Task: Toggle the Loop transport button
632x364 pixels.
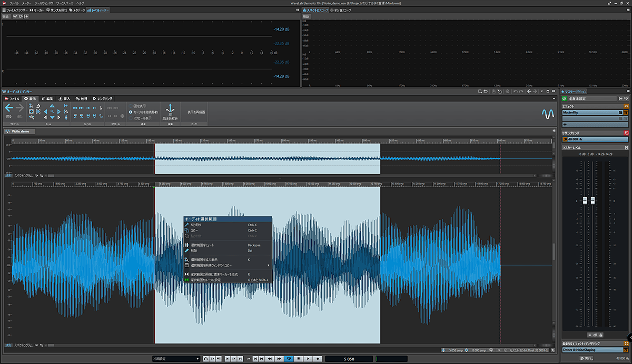Action: [289, 359]
